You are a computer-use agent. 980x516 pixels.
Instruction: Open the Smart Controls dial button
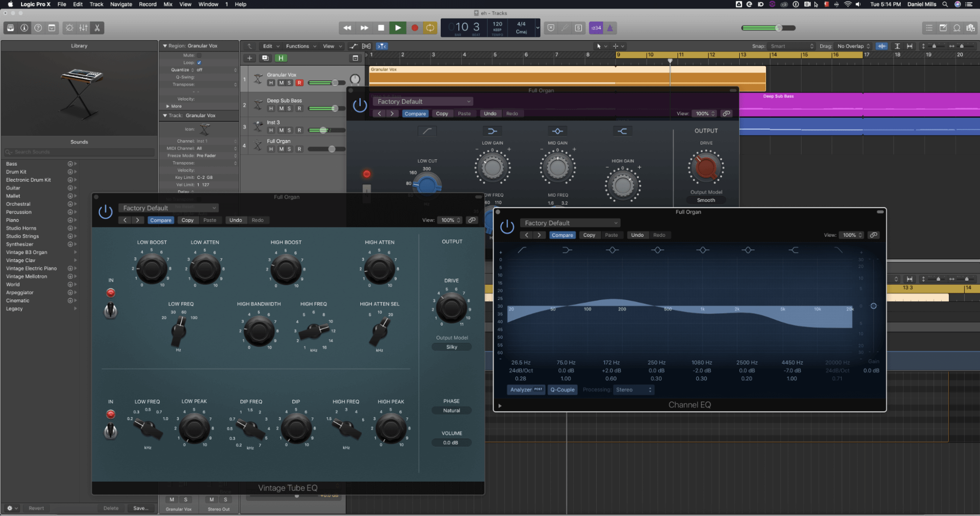(x=70, y=28)
